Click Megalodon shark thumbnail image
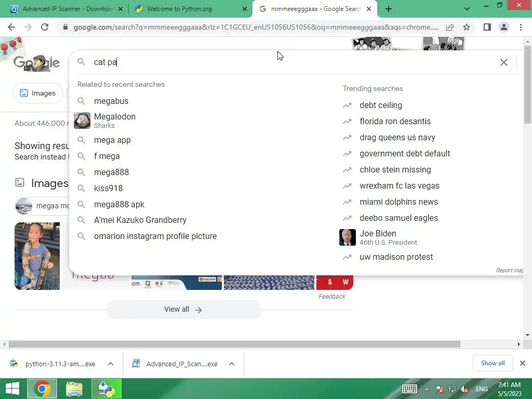This screenshot has width=532, height=399. coord(82,121)
